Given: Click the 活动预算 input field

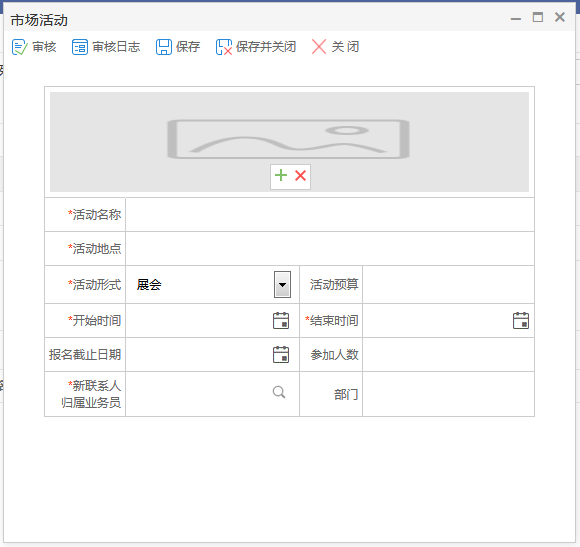Looking at the screenshot, I should pyautogui.click(x=448, y=284).
